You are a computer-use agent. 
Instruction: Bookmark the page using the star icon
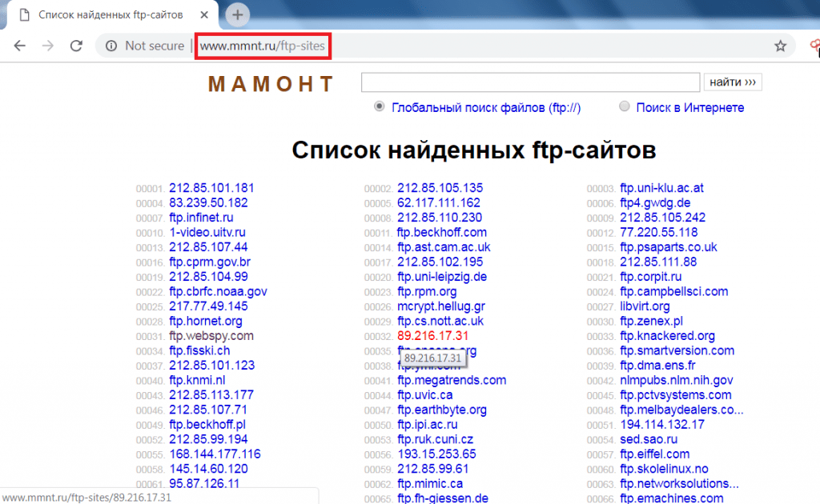pyautogui.click(x=780, y=46)
